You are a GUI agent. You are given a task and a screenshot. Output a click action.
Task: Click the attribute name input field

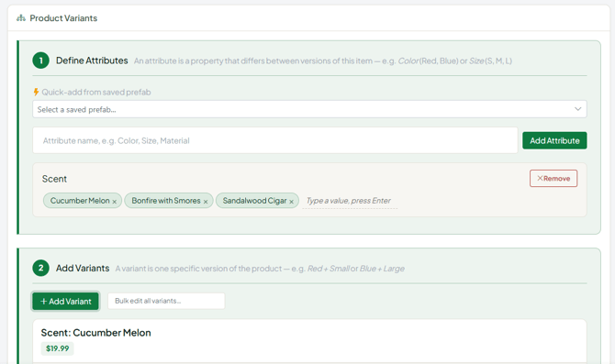pos(275,140)
